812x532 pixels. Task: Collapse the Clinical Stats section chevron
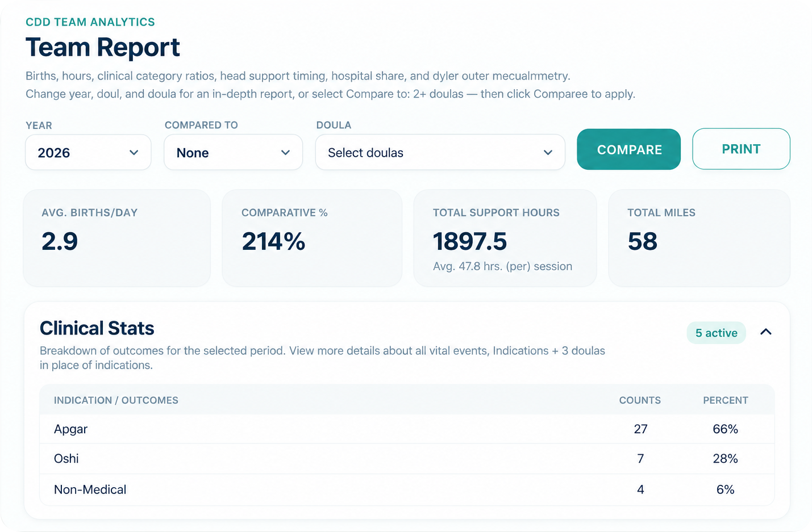point(765,332)
